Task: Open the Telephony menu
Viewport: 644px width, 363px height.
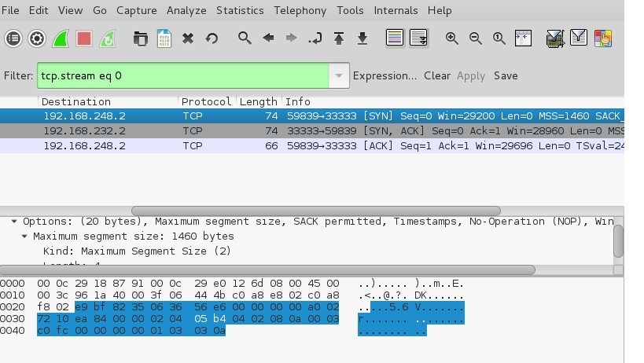Action: 301,10
